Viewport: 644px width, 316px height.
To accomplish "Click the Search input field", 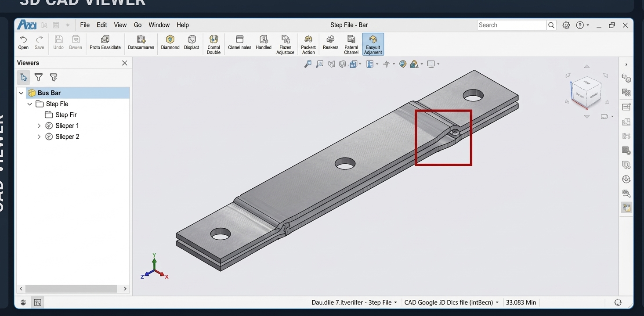I will [512, 25].
